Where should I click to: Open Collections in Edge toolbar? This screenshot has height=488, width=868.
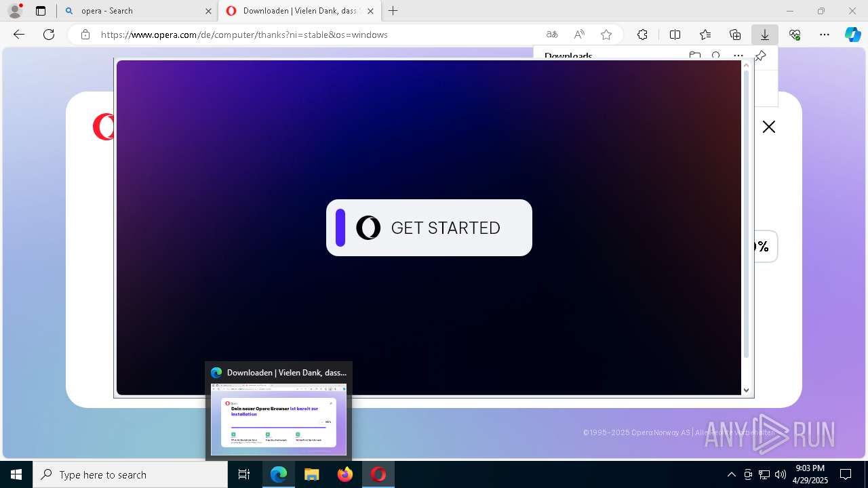pyautogui.click(x=735, y=35)
